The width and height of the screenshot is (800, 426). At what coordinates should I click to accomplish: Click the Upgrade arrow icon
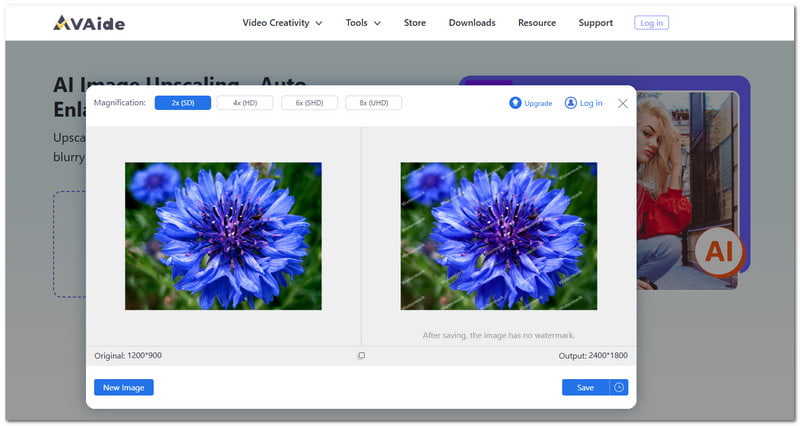coord(515,103)
